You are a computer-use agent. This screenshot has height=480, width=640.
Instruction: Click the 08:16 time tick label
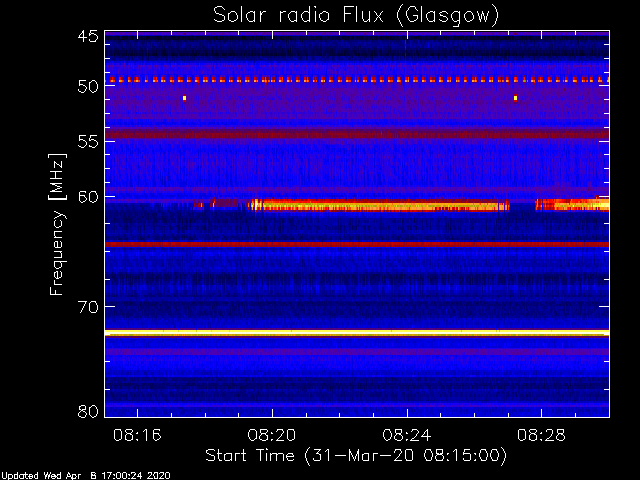(x=137, y=435)
